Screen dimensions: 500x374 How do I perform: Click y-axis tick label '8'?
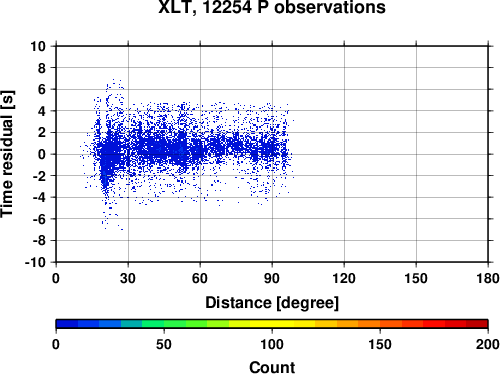(x=42, y=68)
